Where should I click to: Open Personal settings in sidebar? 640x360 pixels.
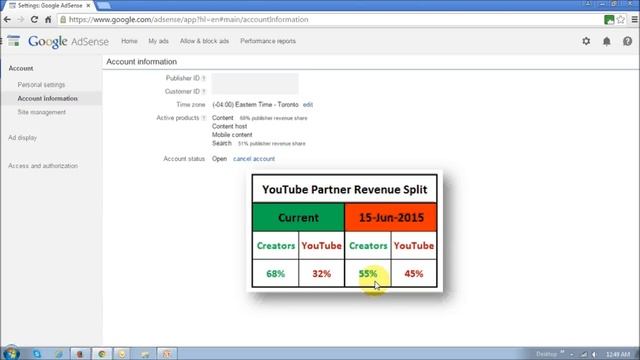pyautogui.click(x=41, y=85)
